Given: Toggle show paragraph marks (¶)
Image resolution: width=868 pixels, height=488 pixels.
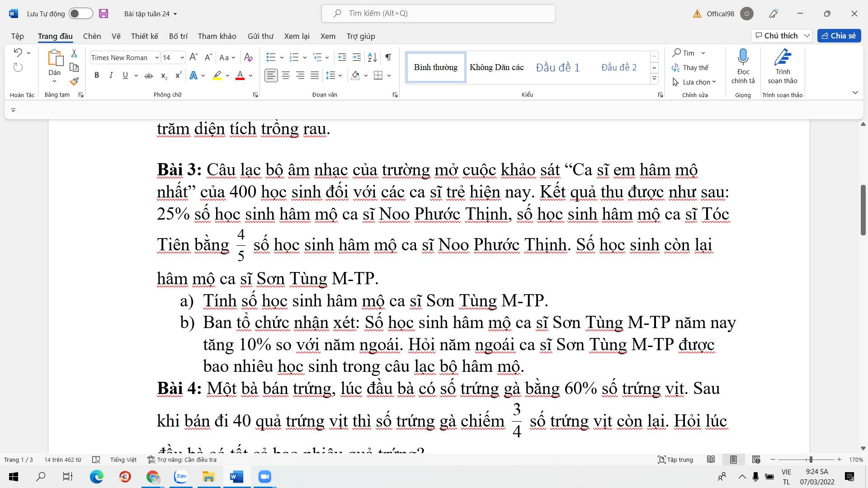Looking at the screenshot, I should [x=388, y=57].
